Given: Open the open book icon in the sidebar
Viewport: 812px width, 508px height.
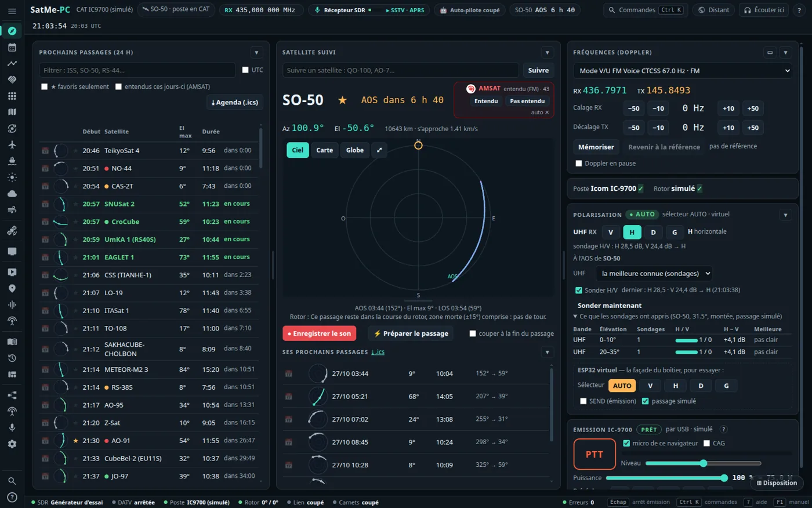Looking at the screenshot, I should pyautogui.click(x=12, y=342).
